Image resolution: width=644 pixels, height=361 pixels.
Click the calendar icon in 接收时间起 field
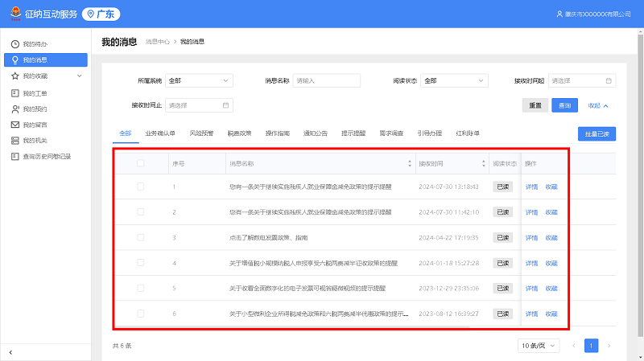coord(609,80)
